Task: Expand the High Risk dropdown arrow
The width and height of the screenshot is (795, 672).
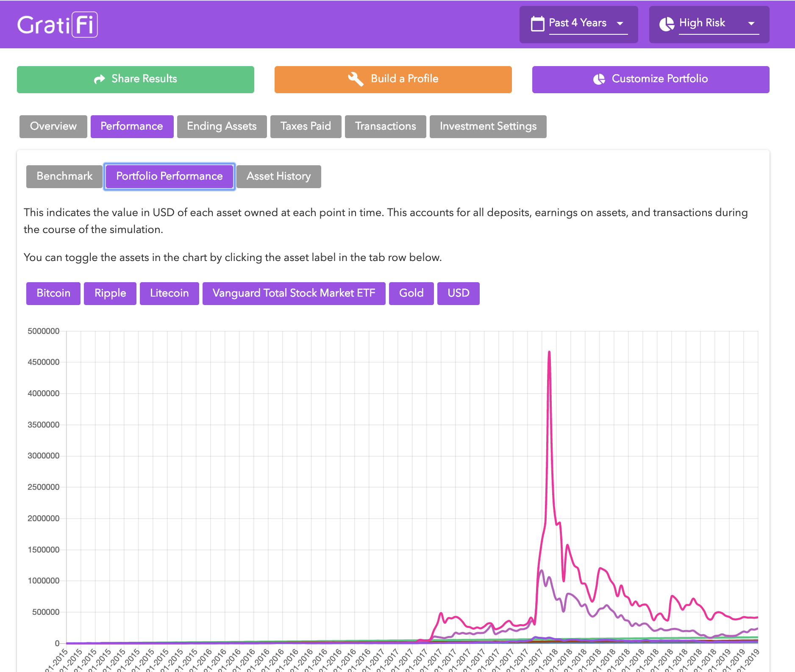Action: 751,24
